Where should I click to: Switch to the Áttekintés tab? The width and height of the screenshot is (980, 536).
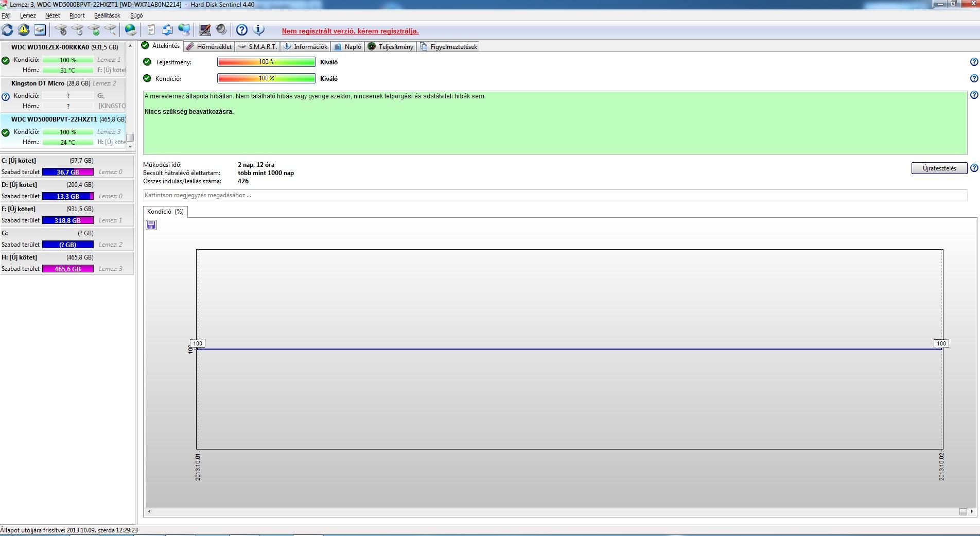(x=161, y=46)
